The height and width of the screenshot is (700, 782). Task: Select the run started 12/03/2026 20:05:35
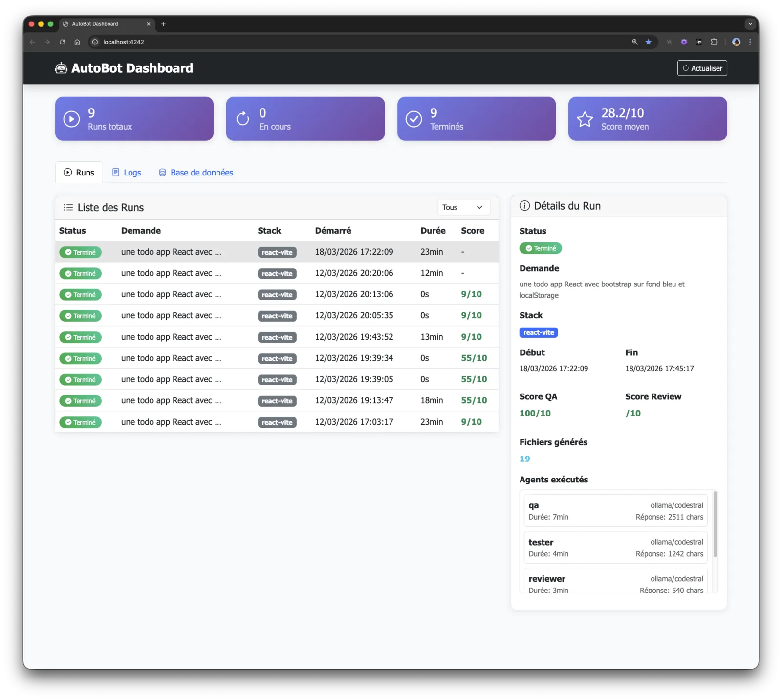(277, 315)
